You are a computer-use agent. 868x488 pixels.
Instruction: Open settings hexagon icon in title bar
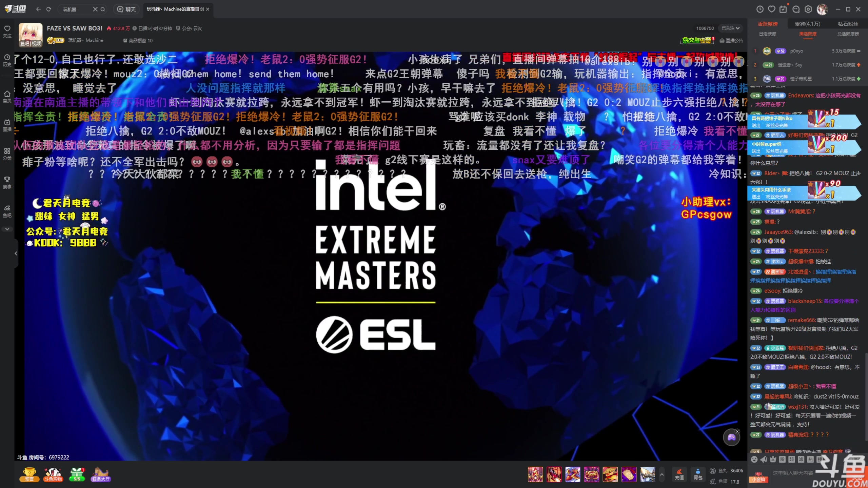pyautogui.click(x=808, y=9)
